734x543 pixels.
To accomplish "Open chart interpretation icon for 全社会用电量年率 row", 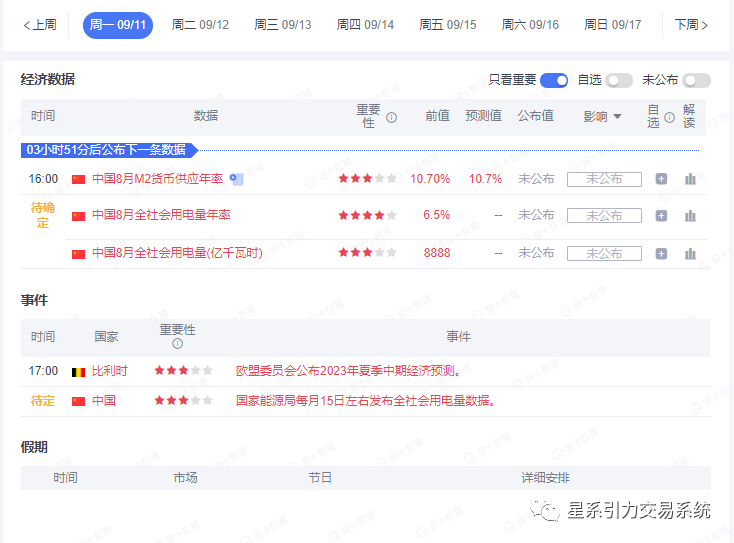I will (690, 216).
